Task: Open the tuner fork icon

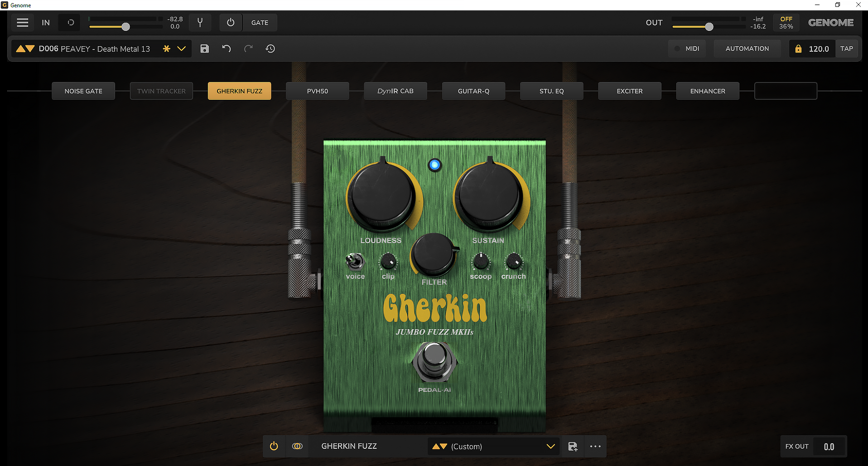Action: pos(200,23)
